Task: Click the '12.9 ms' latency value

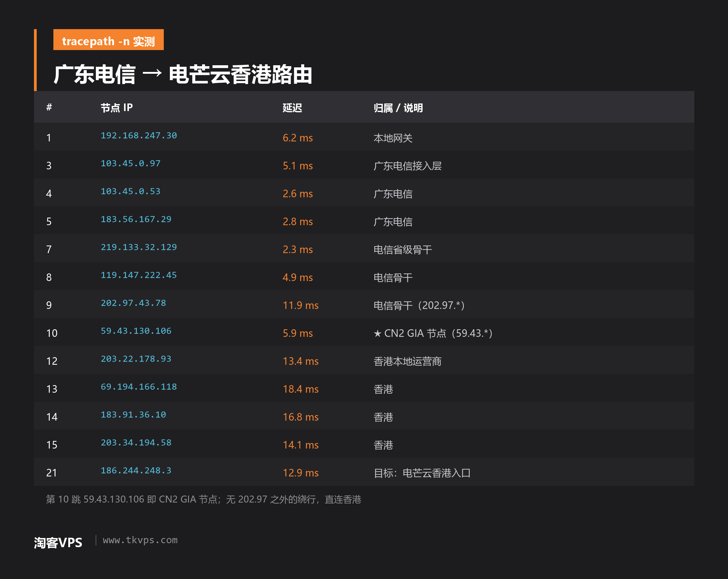Action: coord(301,473)
